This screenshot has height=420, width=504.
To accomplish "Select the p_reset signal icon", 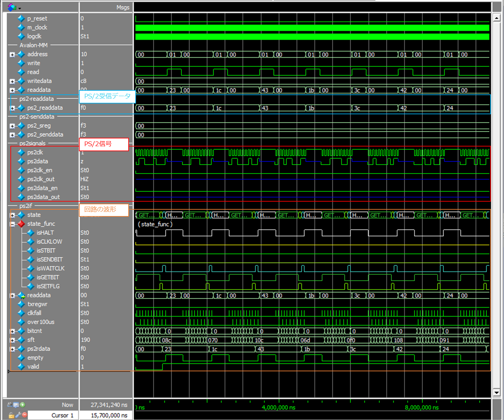I will [x=21, y=18].
